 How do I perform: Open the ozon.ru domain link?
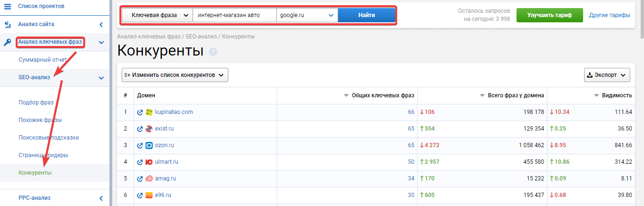[x=165, y=146]
